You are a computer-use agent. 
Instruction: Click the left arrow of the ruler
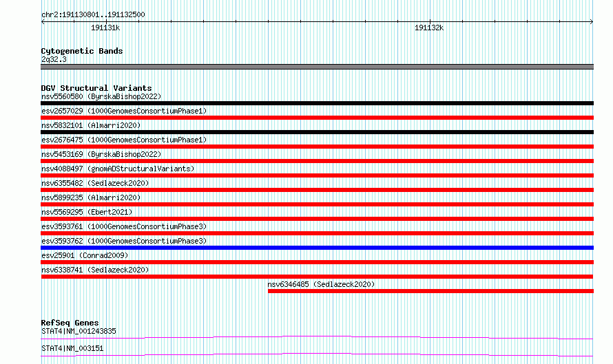click(43, 22)
